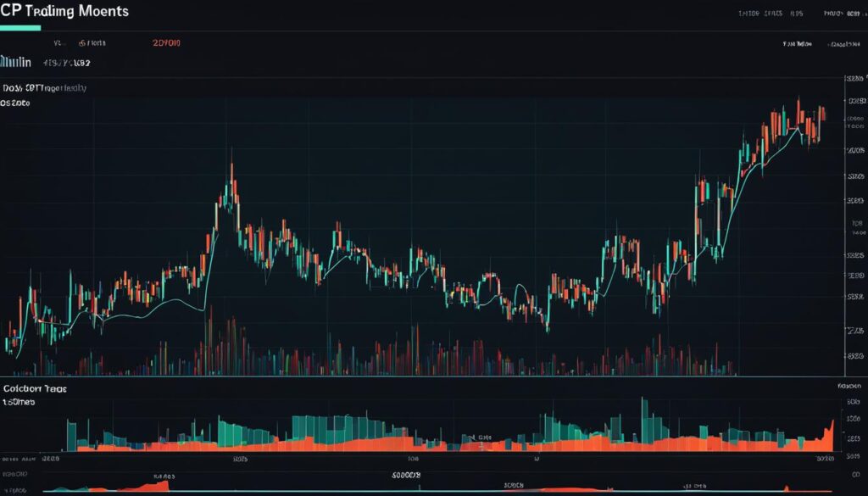Select the middle option in top-right toolbar

pyautogui.click(x=772, y=14)
